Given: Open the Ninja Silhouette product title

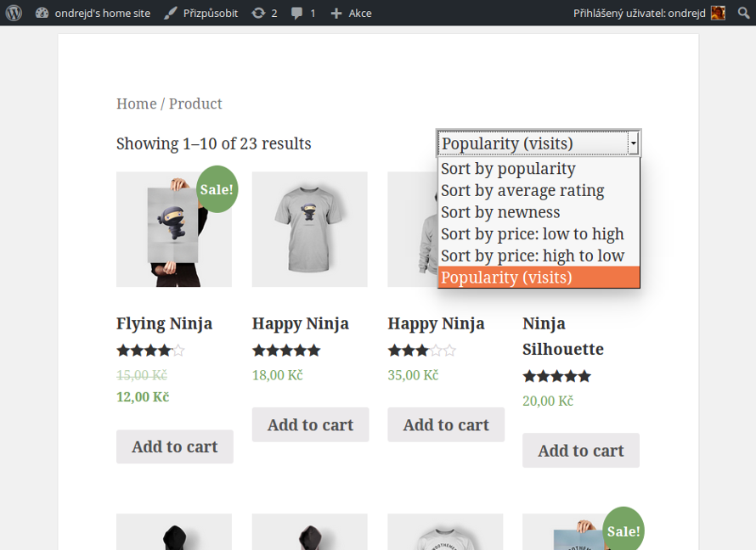Looking at the screenshot, I should pos(563,336).
